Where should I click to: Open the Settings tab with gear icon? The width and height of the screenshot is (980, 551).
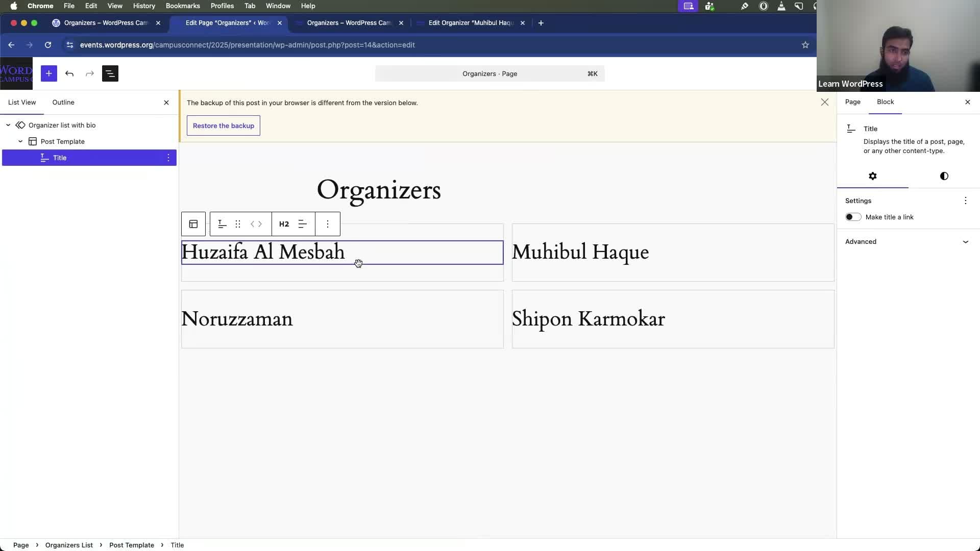(872, 176)
